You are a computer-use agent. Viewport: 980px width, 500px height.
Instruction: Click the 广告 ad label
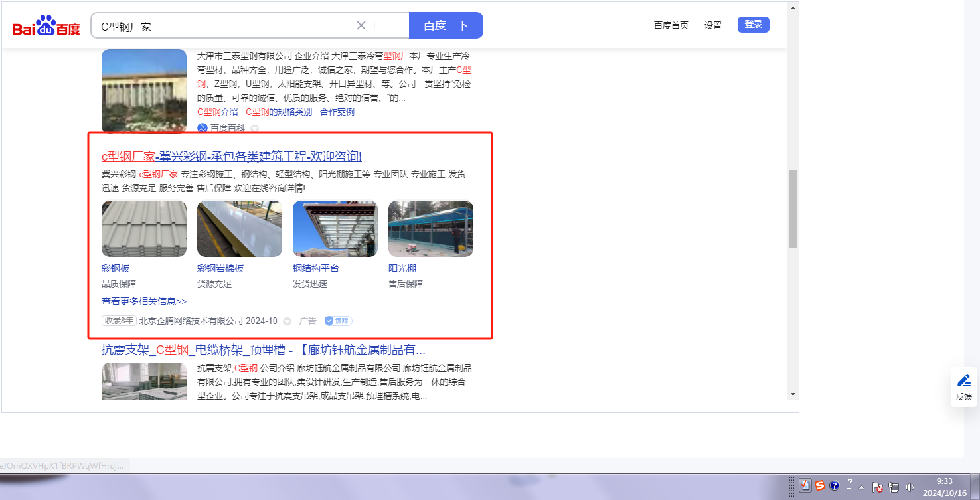308,321
